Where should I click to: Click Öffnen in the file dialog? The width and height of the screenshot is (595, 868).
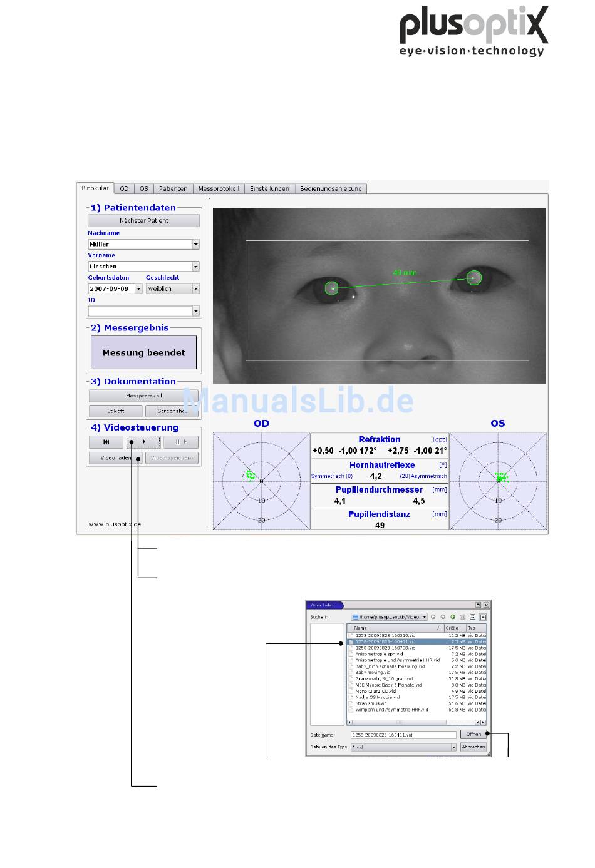point(473,735)
